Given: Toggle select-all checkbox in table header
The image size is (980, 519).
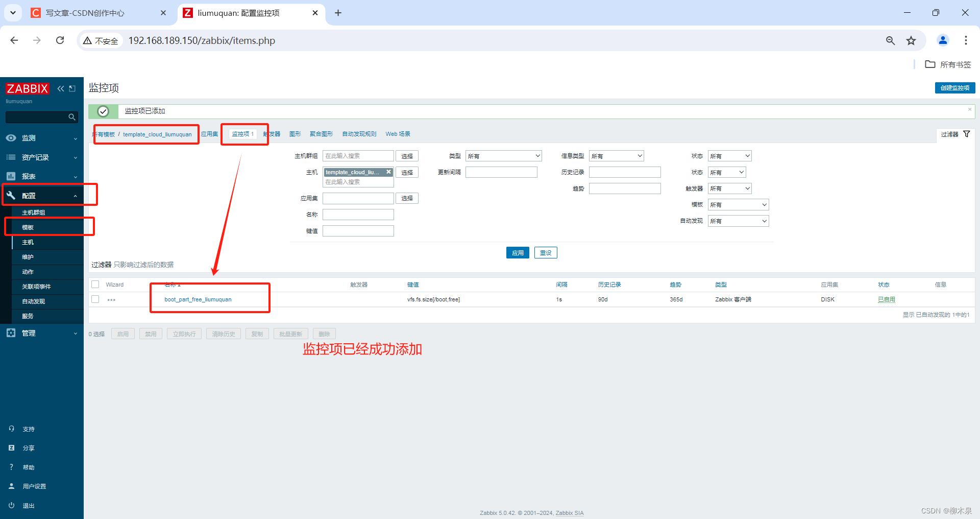Looking at the screenshot, I should pos(95,285).
